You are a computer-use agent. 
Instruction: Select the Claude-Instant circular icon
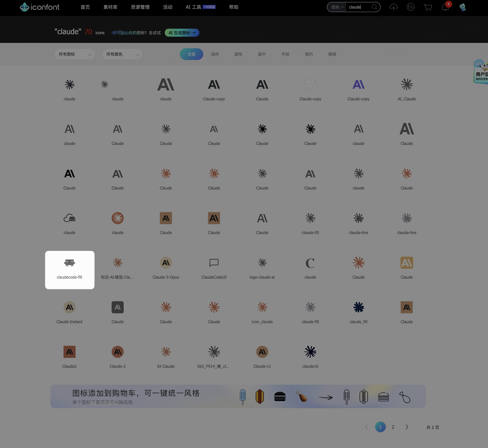[x=70, y=307]
